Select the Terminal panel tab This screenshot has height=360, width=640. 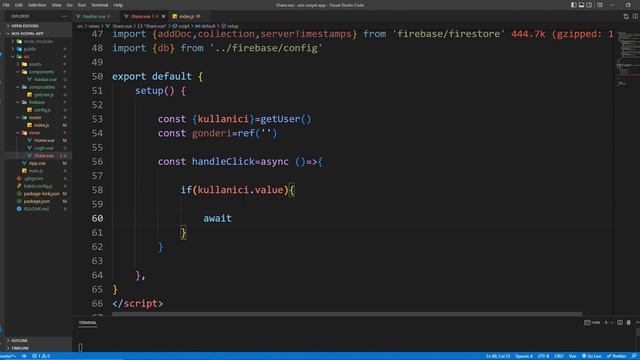coord(88,322)
